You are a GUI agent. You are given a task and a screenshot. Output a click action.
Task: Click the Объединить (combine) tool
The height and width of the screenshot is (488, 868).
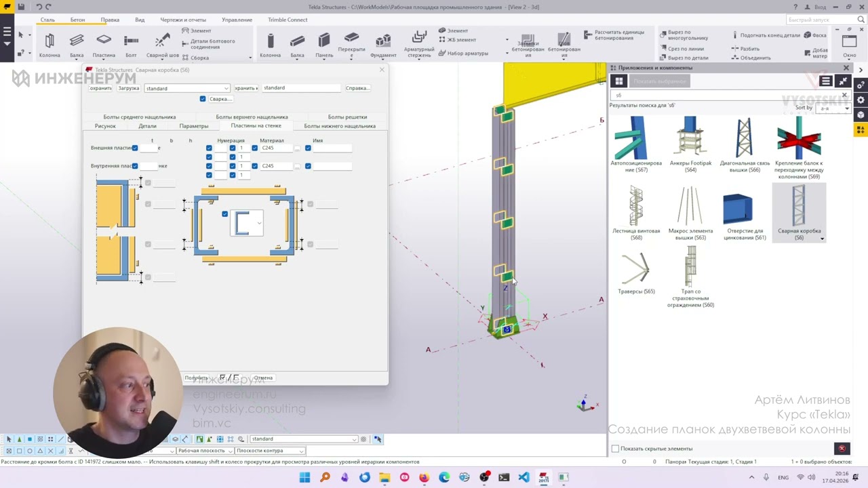click(751, 58)
